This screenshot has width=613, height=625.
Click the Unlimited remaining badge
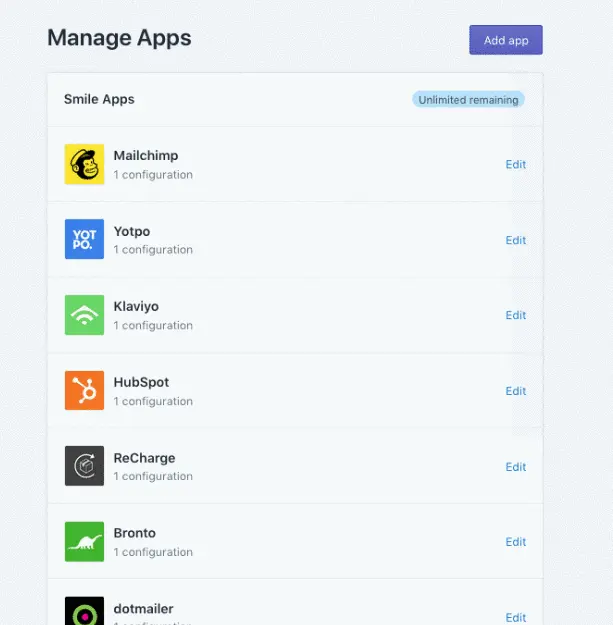point(468,100)
